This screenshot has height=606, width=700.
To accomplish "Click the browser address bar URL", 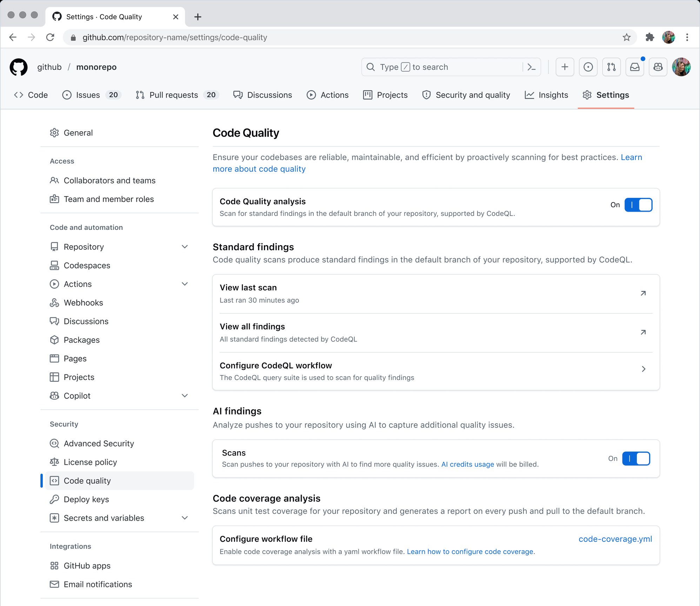I will (x=175, y=37).
